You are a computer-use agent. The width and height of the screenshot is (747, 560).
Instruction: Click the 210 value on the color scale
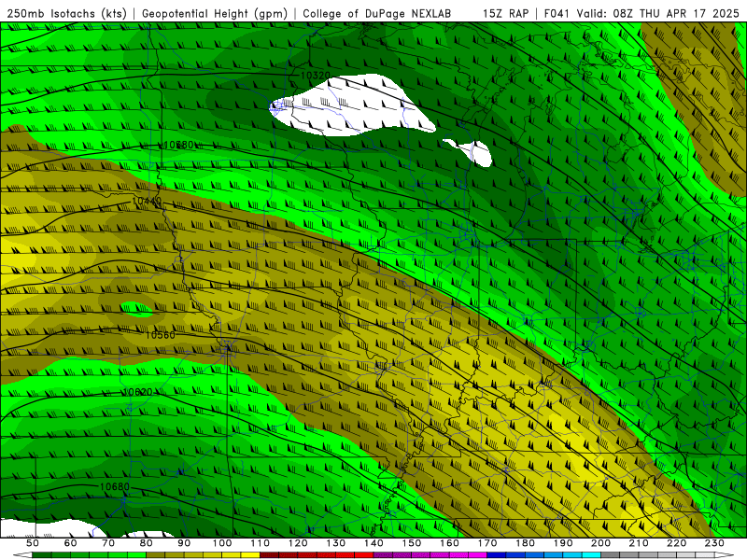[x=639, y=543]
